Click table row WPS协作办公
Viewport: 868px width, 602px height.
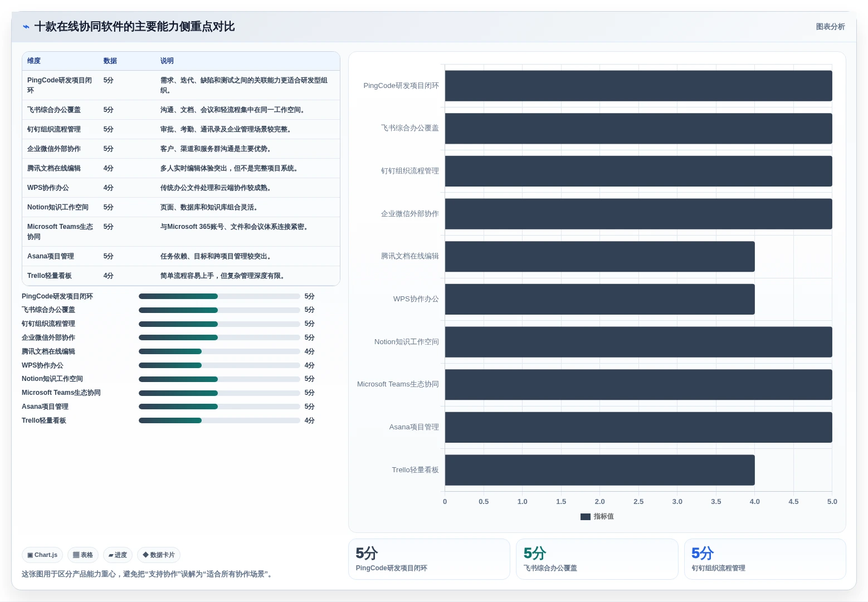(x=181, y=188)
